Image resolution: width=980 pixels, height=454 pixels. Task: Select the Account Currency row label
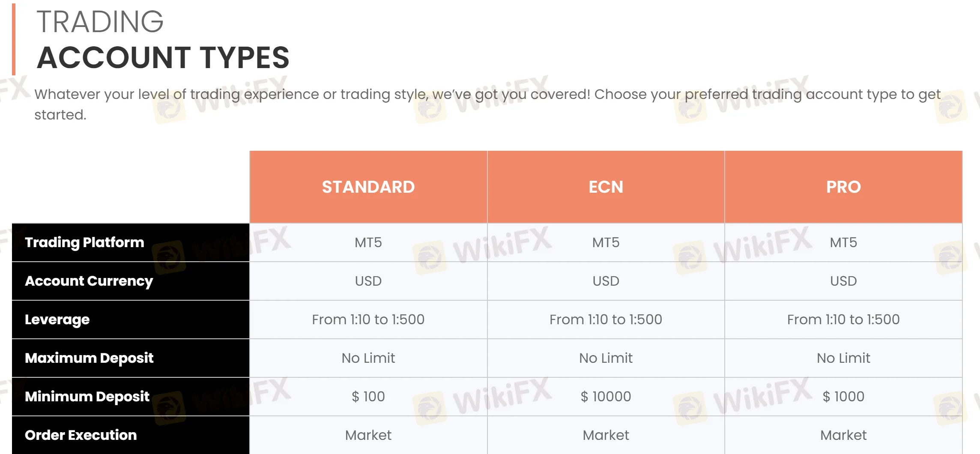pyautogui.click(x=89, y=281)
